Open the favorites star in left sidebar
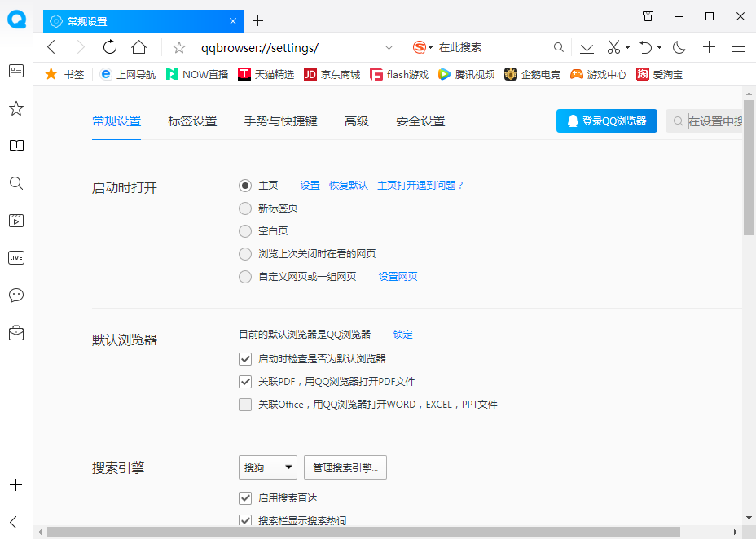 [15, 108]
